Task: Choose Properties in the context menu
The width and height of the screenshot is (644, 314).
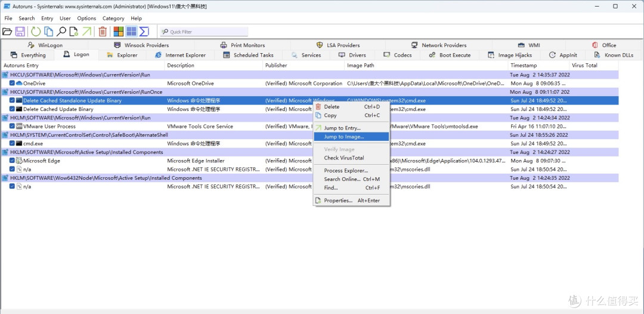Action: tap(351, 201)
